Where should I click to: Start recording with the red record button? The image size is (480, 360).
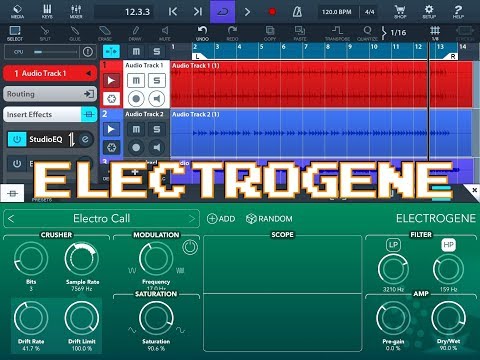click(x=272, y=12)
